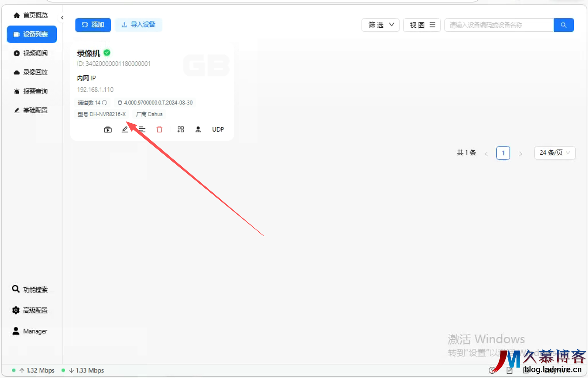
Task: Open the 视图 view options menu
Action: tap(422, 25)
